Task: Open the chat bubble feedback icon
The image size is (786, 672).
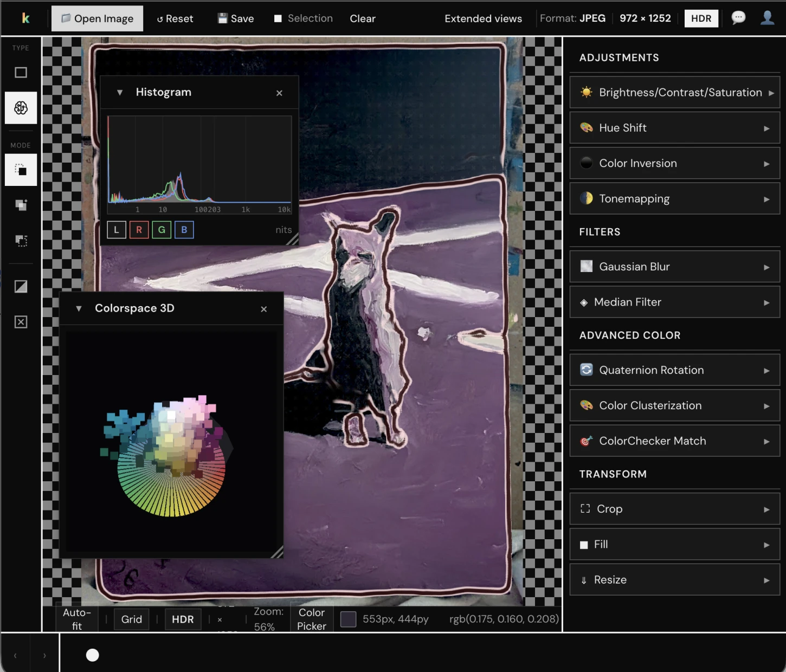Action: point(738,18)
